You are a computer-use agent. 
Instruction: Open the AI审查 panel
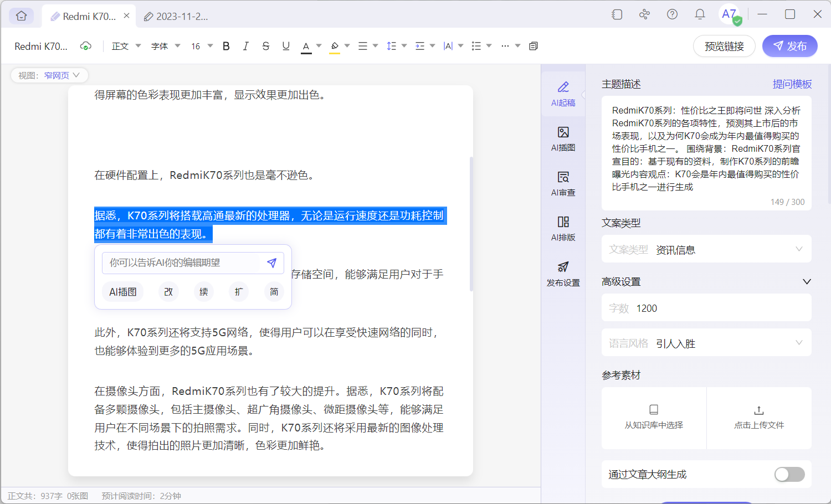tap(563, 183)
